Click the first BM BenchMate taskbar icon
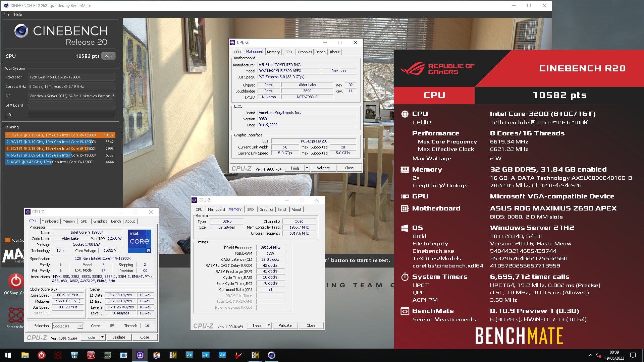644x362 pixels. pos(173,355)
